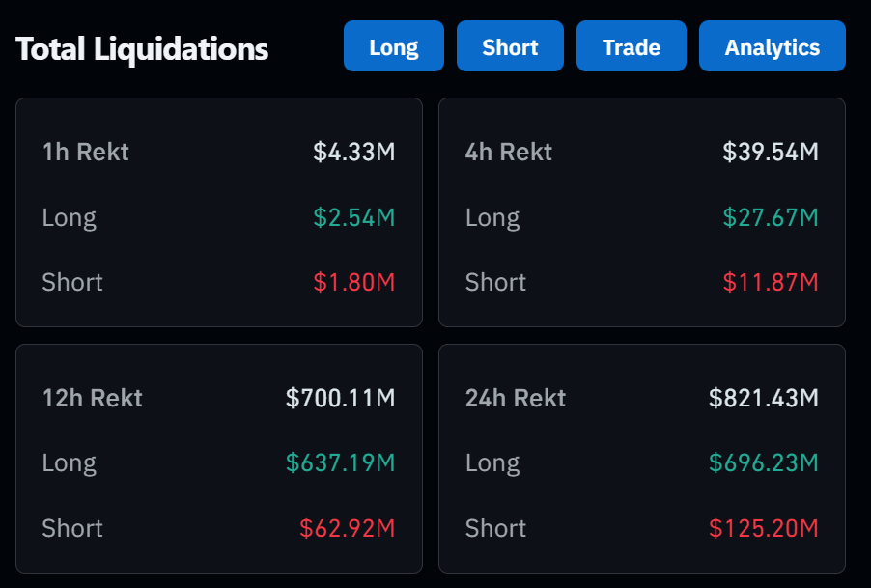Select the Total Liquidations heading
This screenshot has height=588, width=871.
142,49
